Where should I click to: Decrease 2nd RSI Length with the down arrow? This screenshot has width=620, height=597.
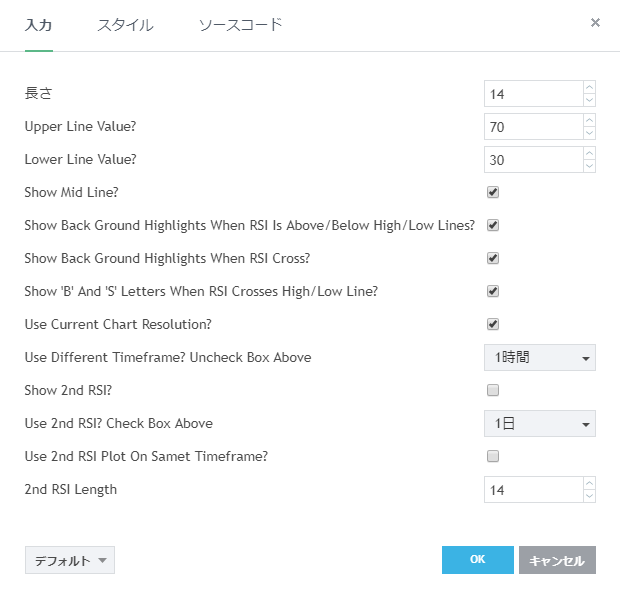[589, 496]
